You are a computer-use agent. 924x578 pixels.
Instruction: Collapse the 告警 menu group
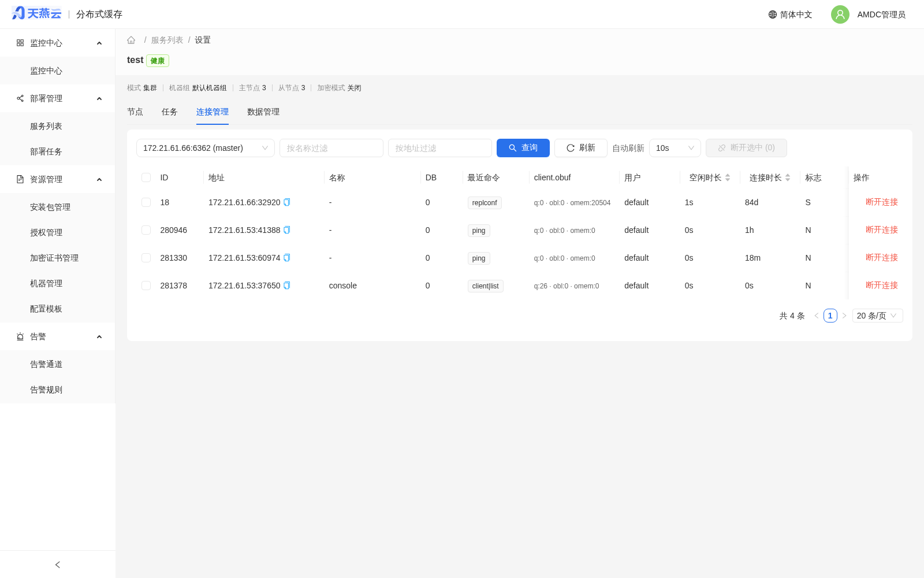[99, 337]
